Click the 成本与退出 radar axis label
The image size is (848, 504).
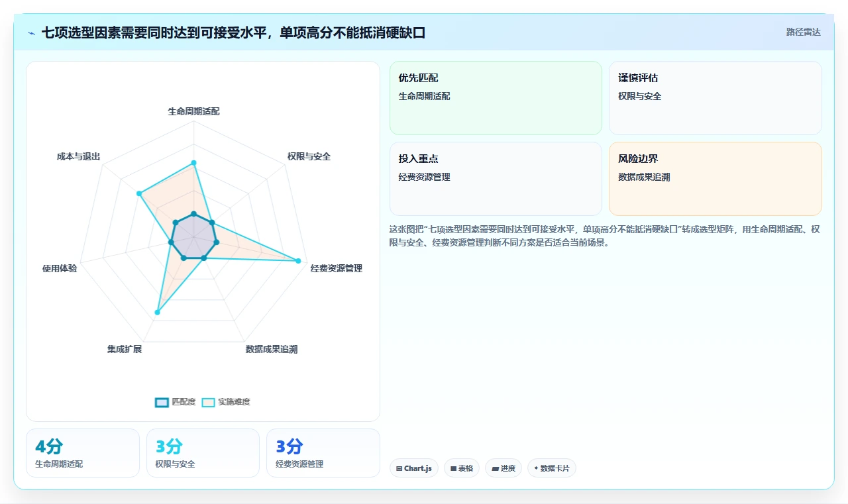click(x=78, y=156)
